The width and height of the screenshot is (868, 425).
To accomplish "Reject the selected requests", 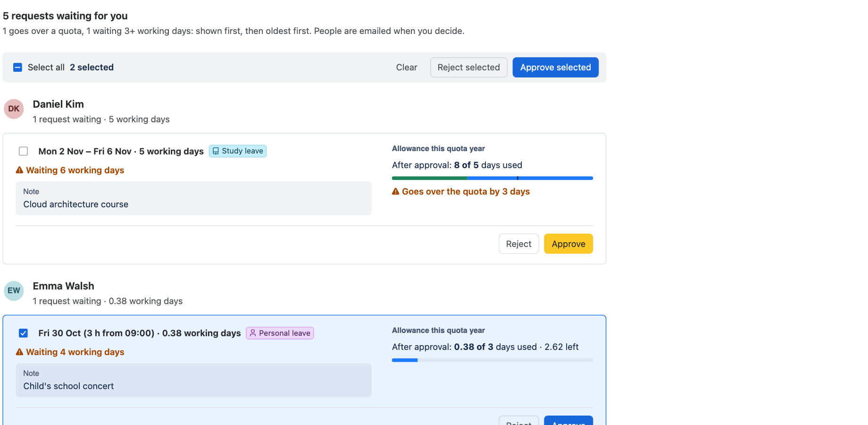I will tap(468, 68).
